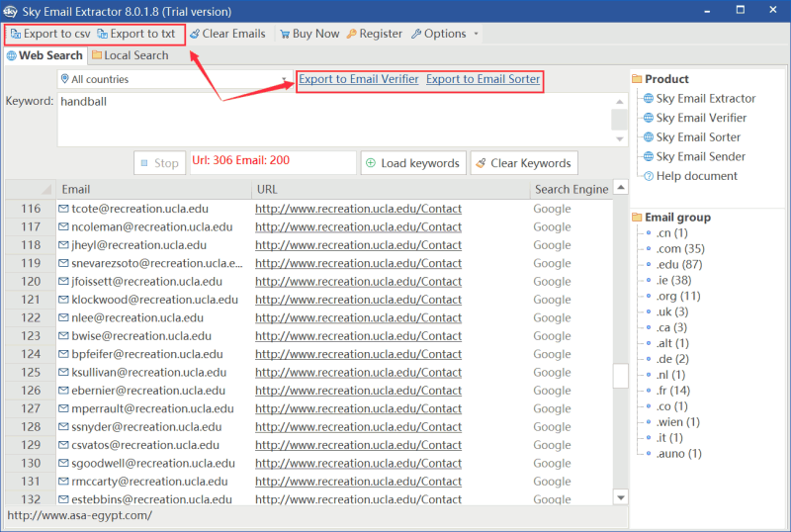Open the All countries combo box

click(x=173, y=79)
